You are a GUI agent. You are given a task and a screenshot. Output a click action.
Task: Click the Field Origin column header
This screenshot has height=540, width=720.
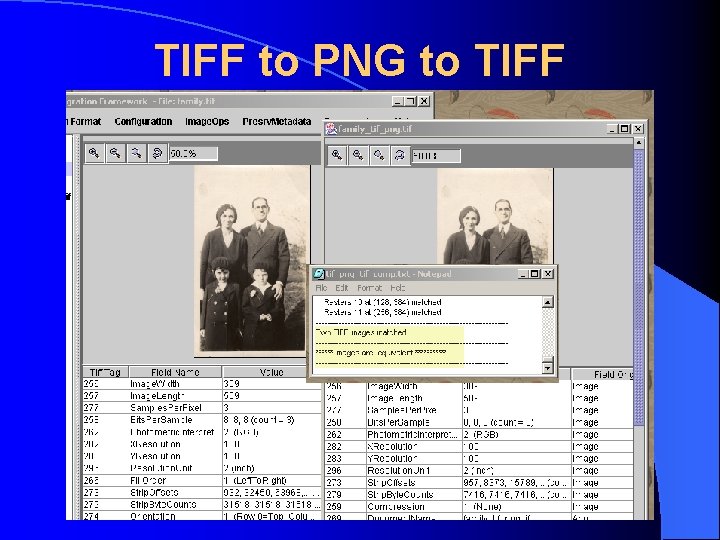point(602,374)
